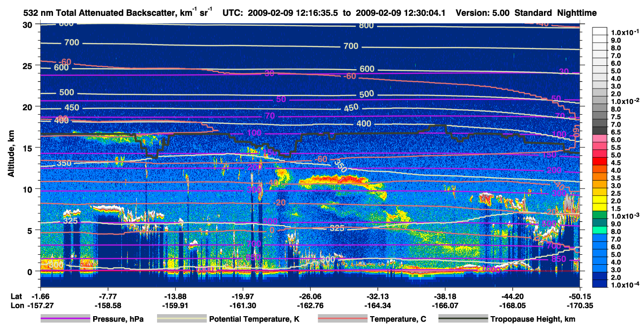Click the latitude value -26.06
Viewport: 644px width, 330px height.
(310, 296)
